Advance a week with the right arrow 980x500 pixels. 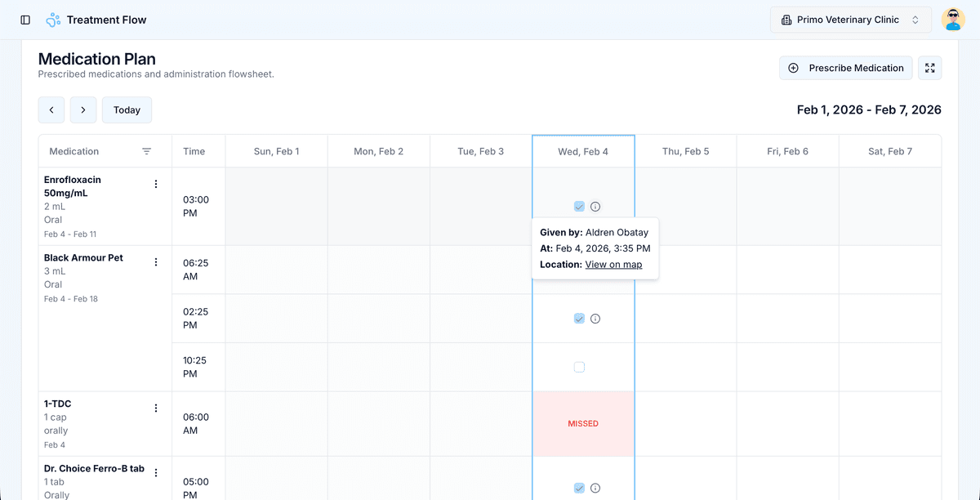pos(82,109)
